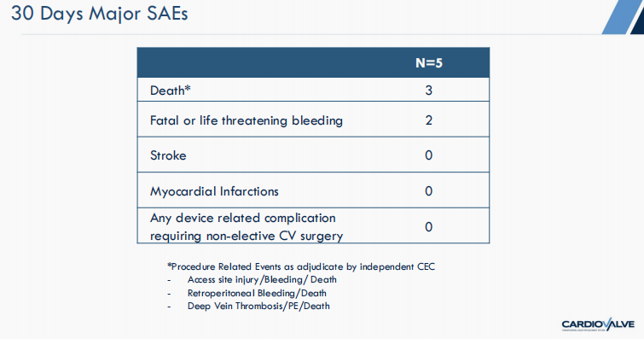Click the N=5 column header
The height and width of the screenshot is (339, 644).
429,63
